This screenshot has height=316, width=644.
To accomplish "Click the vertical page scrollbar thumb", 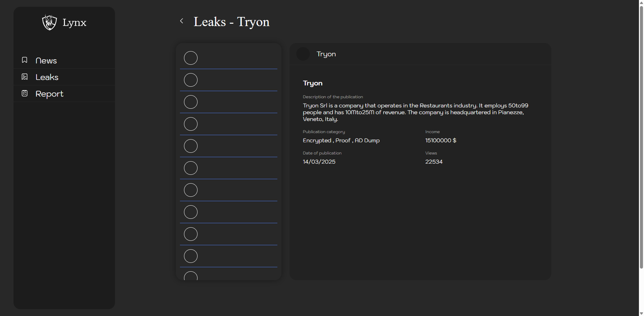I will [x=641, y=135].
